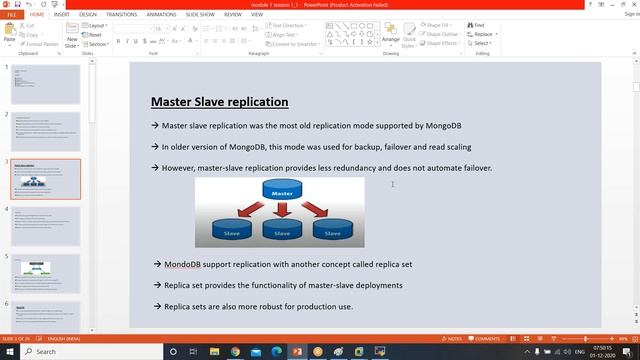Viewport: 640px width, 360px height.
Task: Click the Help question mark icon
Action: click(x=590, y=4)
